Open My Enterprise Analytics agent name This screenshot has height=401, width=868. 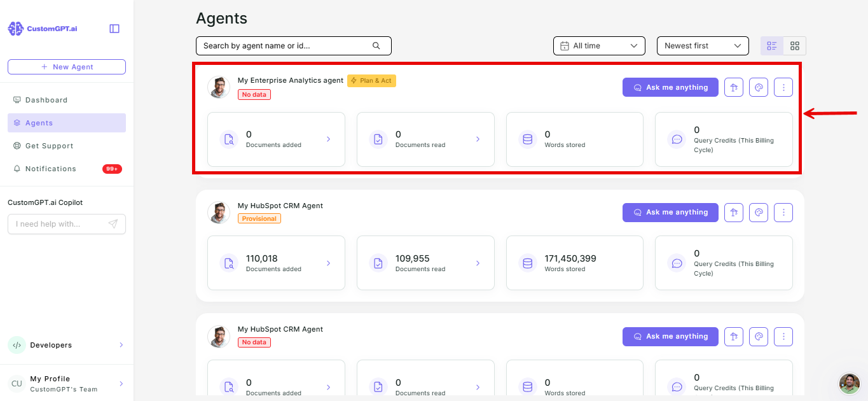(291, 81)
